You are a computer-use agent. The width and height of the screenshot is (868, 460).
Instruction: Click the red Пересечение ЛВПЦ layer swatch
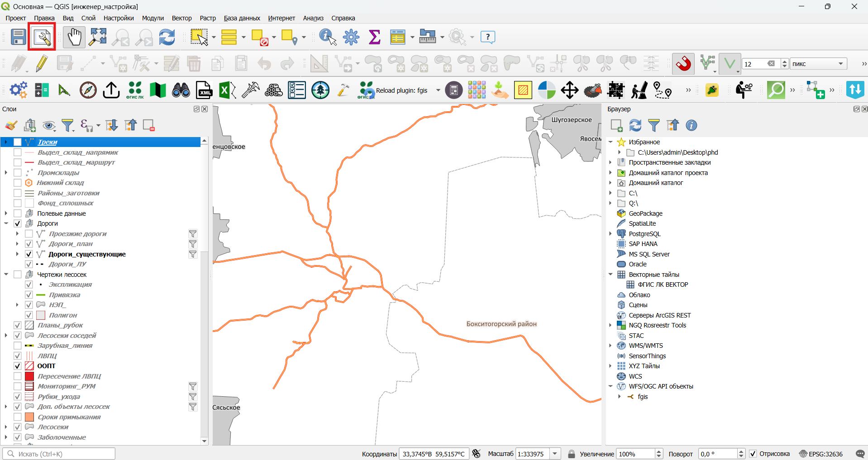[29, 376]
